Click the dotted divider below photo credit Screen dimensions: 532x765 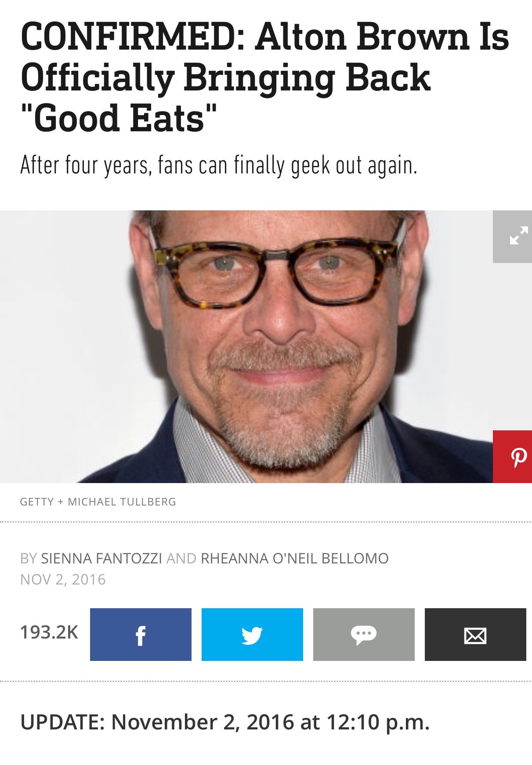coord(266,522)
